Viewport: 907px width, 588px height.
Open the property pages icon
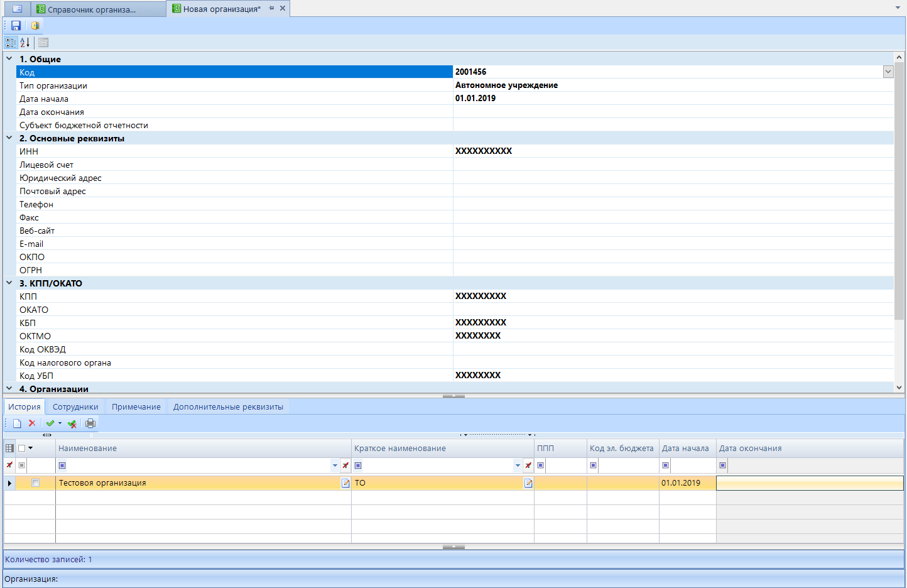pos(43,43)
